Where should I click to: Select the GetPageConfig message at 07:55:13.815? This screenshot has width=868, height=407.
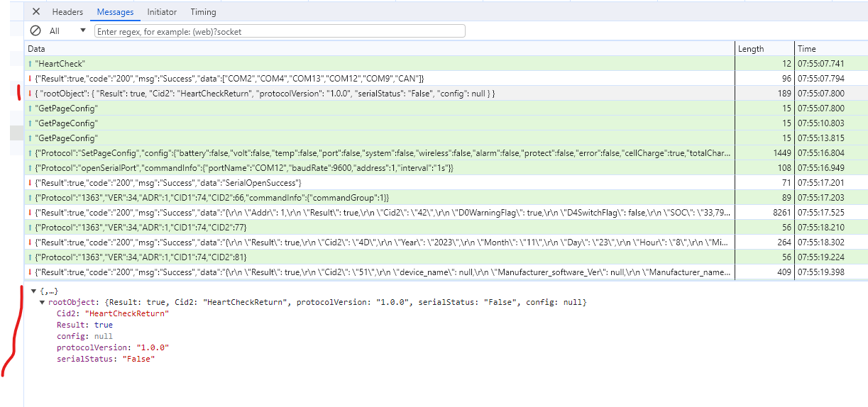pos(446,138)
